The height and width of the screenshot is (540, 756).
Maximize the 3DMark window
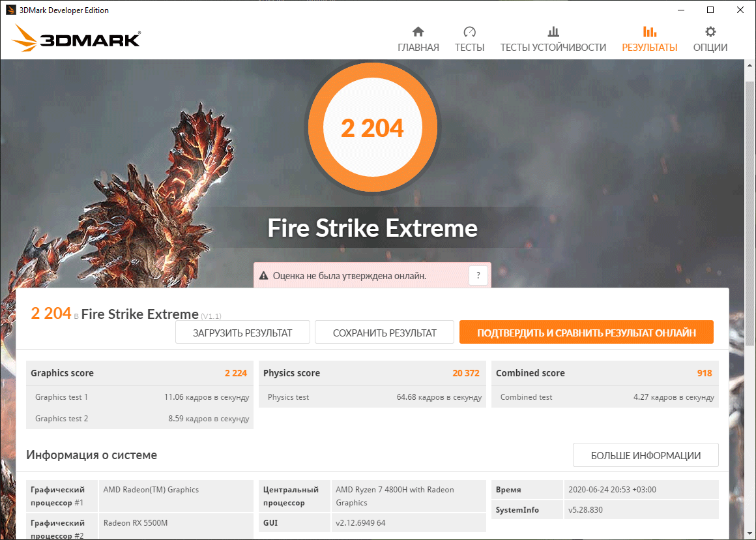[710, 10]
